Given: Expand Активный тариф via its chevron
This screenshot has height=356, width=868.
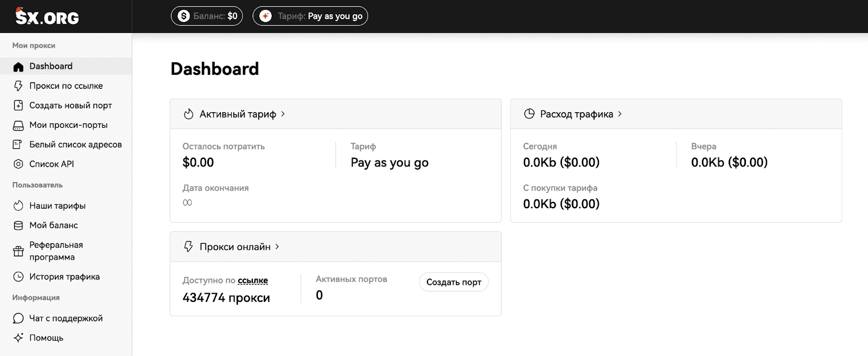Looking at the screenshot, I should tap(283, 114).
